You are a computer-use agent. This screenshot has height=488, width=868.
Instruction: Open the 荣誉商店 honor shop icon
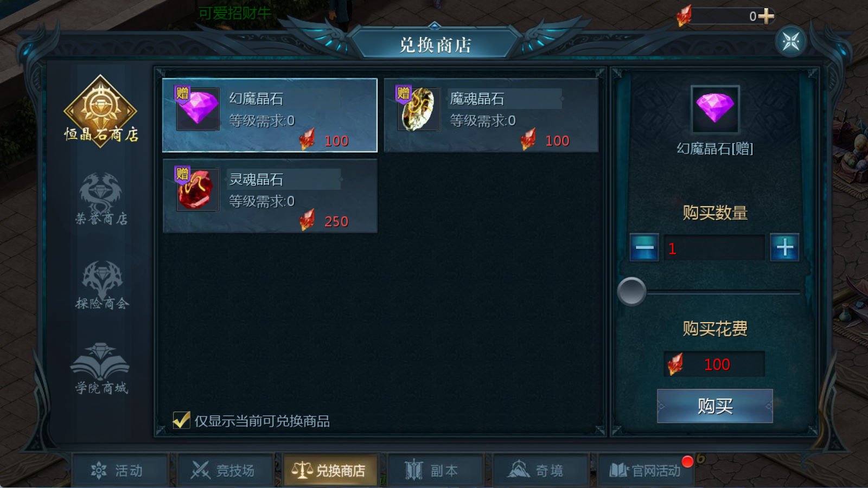point(101,199)
